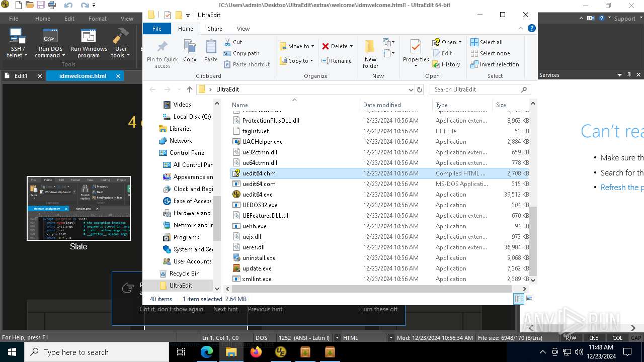Collapse the Explorer ribbon chevron
This screenshot has width=644, height=362.
(x=520, y=29)
